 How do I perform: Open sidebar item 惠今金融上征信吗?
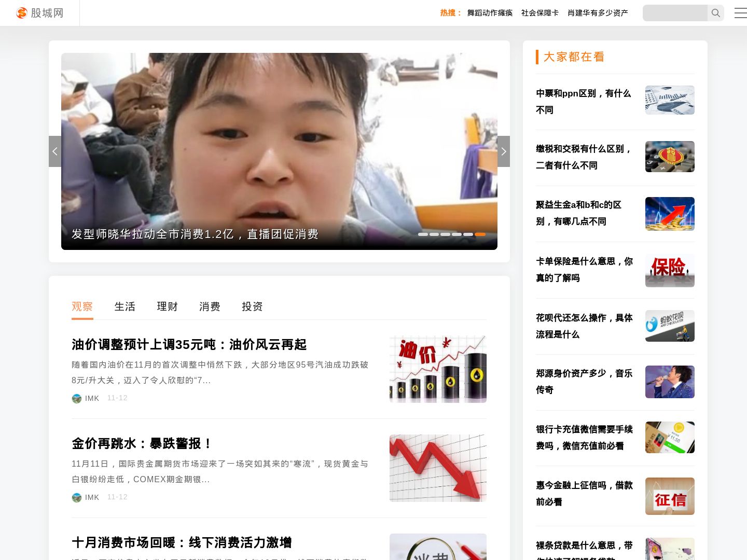584,494
